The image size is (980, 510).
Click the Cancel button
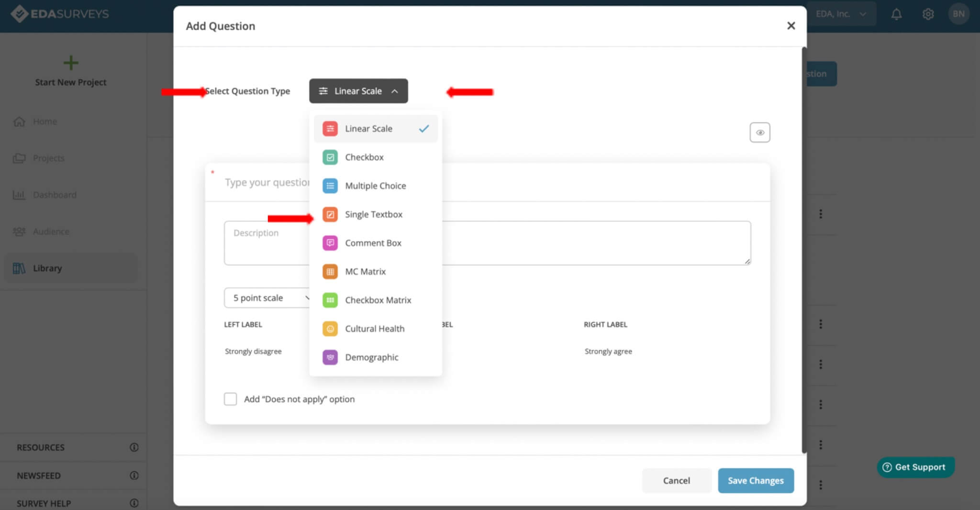pos(676,480)
